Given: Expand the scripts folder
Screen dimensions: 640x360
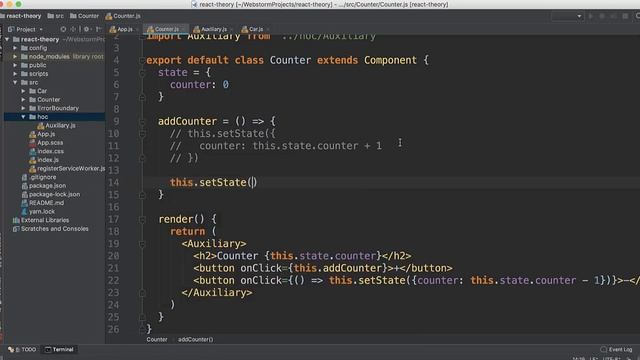Looking at the screenshot, I should tap(15, 73).
